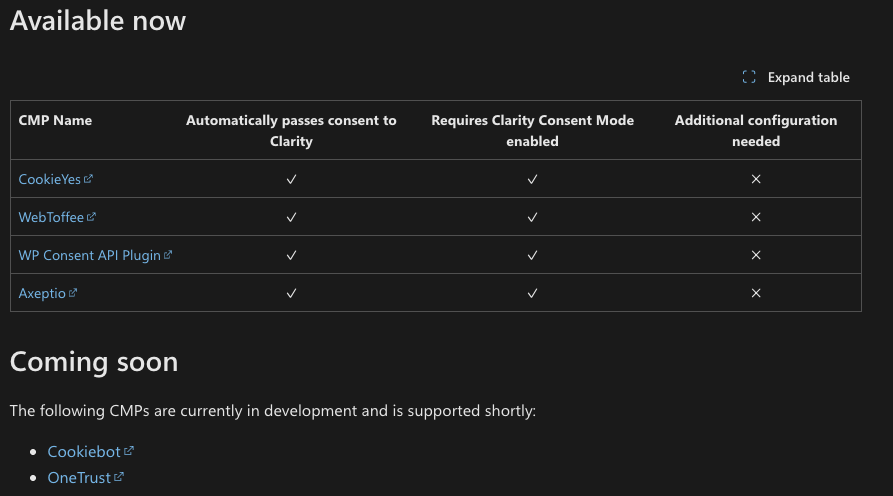Click the Axeptio external link icon
This screenshot has width=893, height=496.
(73, 293)
